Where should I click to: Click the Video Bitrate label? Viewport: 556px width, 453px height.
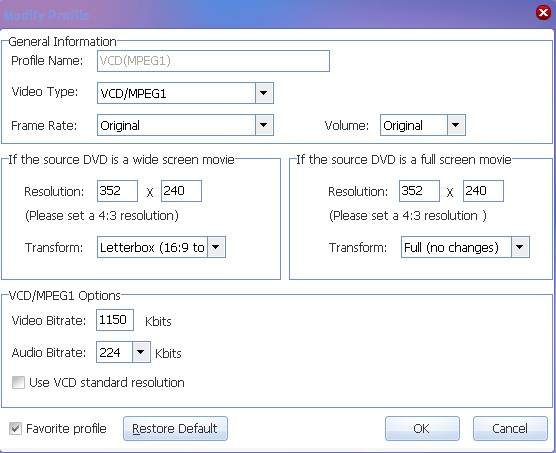[x=49, y=320]
